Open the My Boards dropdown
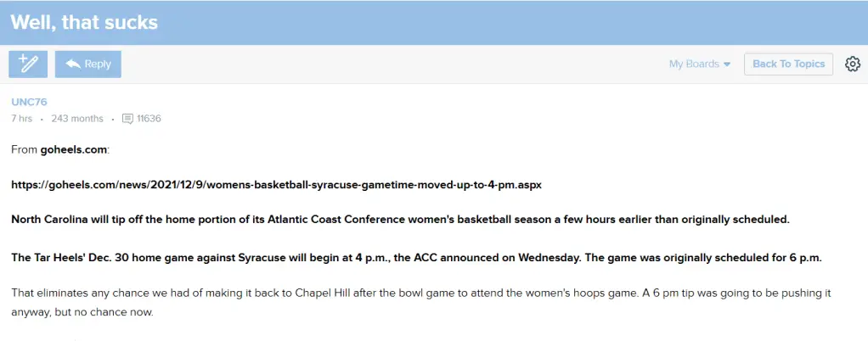 [x=693, y=64]
